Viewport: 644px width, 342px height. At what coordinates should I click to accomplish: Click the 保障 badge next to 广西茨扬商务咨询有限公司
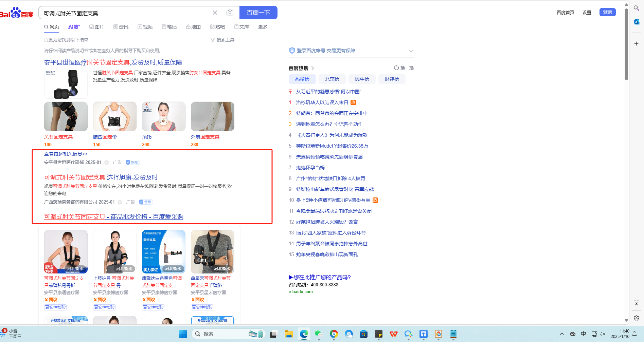(x=146, y=202)
